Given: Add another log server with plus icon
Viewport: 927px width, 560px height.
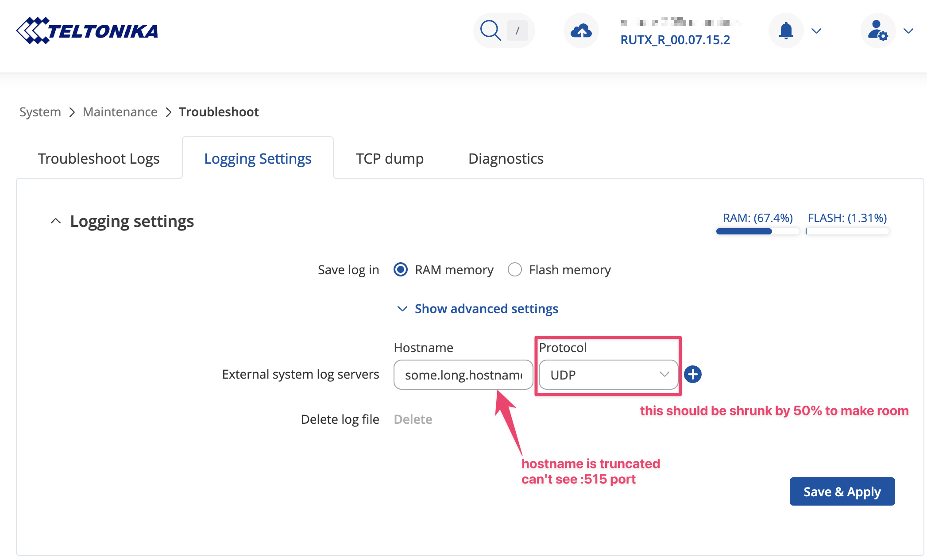Looking at the screenshot, I should 693,374.
